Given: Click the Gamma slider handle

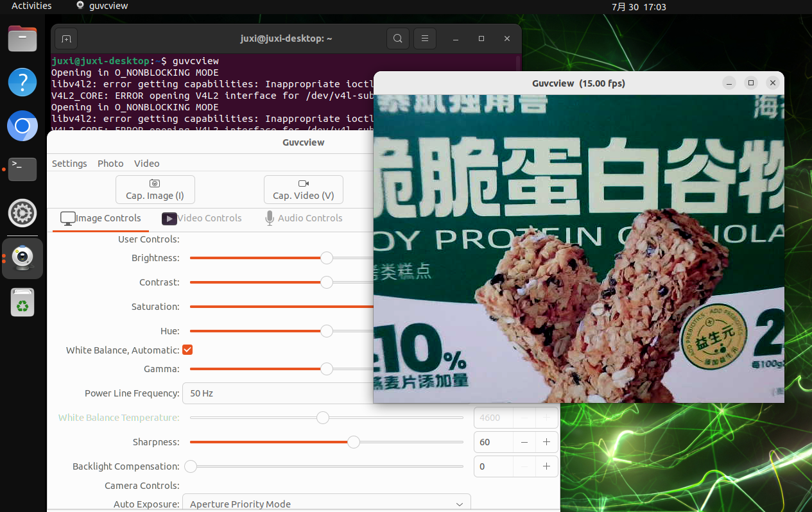Looking at the screenshot, I should pyautogui.click(x=327, y=369).
